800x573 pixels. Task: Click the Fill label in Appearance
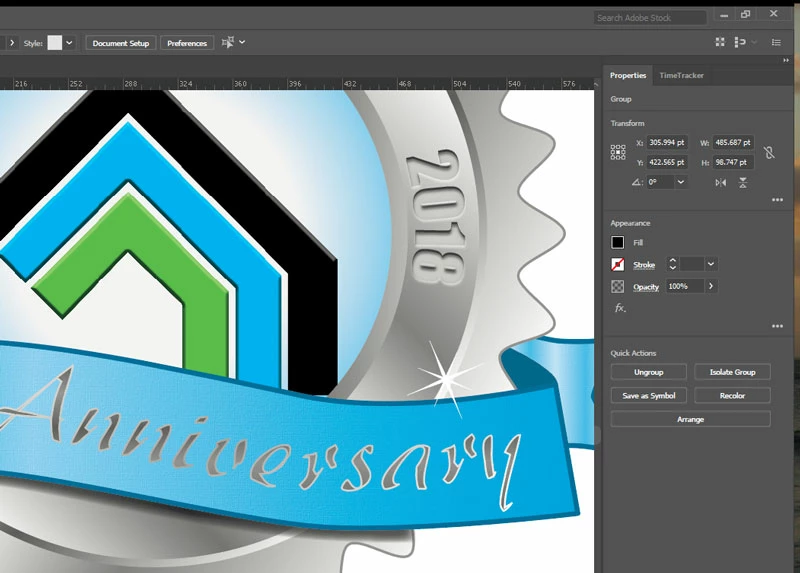pos(638,243)
